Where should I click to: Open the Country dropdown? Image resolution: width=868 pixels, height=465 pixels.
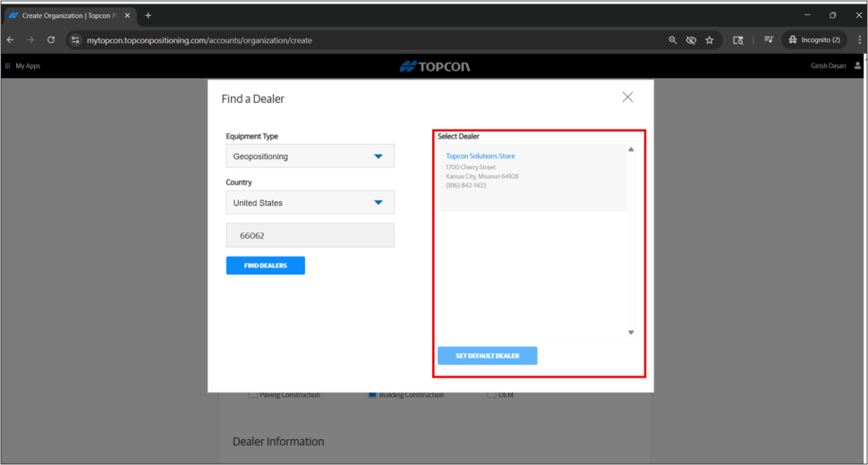[310, 203]
